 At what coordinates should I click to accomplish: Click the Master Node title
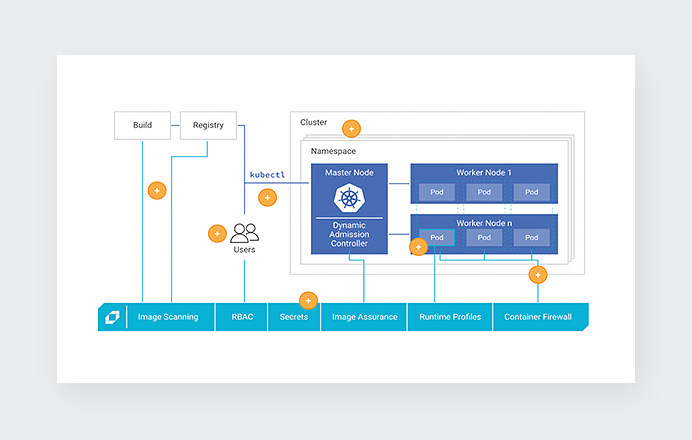pyautogui.click(x=349, y=173)
